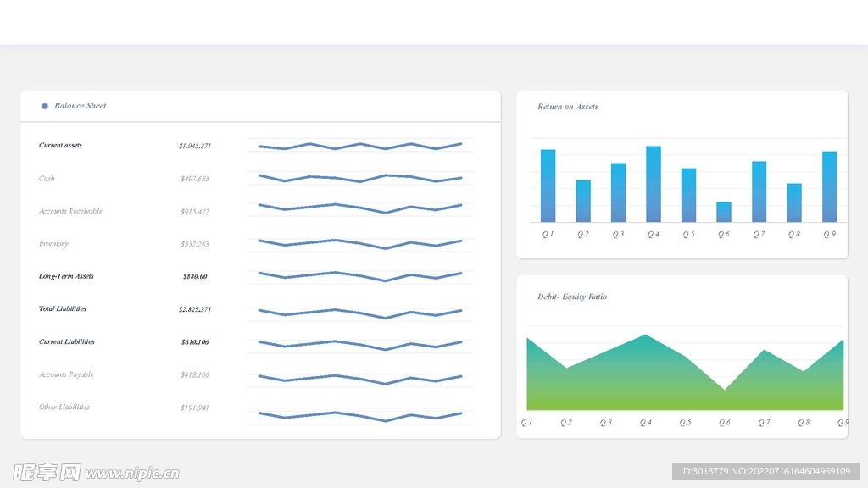Select the Balance Sheet panel title
This screenshot has width=868, height=488.
pos(81,106)
